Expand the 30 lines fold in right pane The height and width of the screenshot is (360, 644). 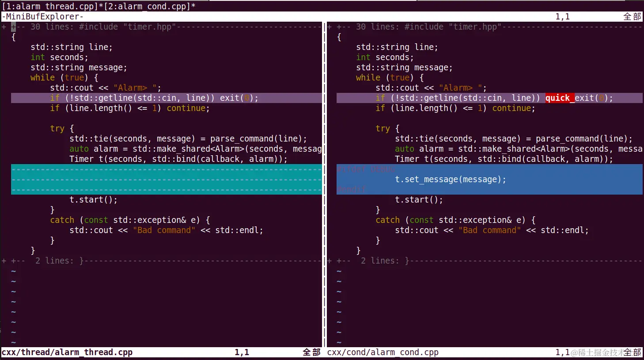point(485,27)
